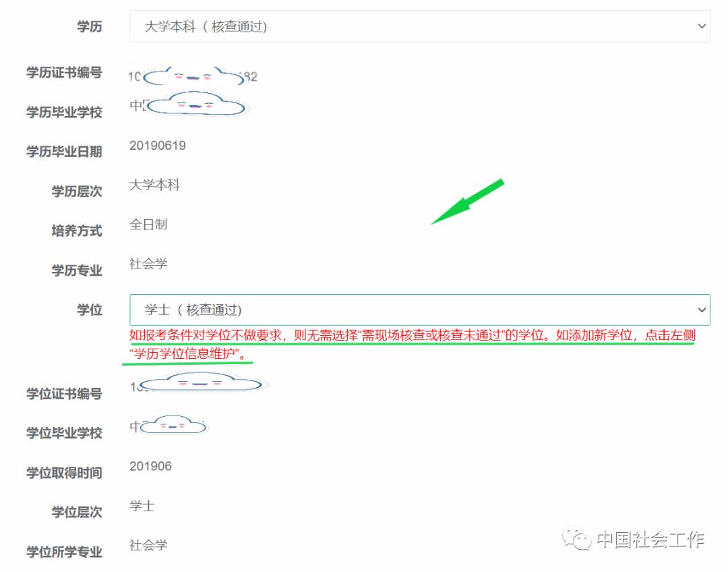Viewport: 728px width, 572px height.
Task: Click the WeChat logo in watermark
Action: (576, 540)
